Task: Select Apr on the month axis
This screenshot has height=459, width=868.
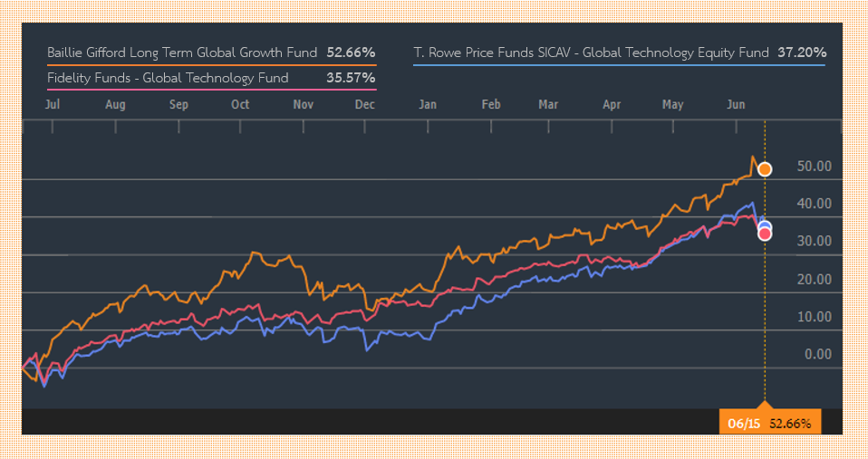Action: [613, 105]
